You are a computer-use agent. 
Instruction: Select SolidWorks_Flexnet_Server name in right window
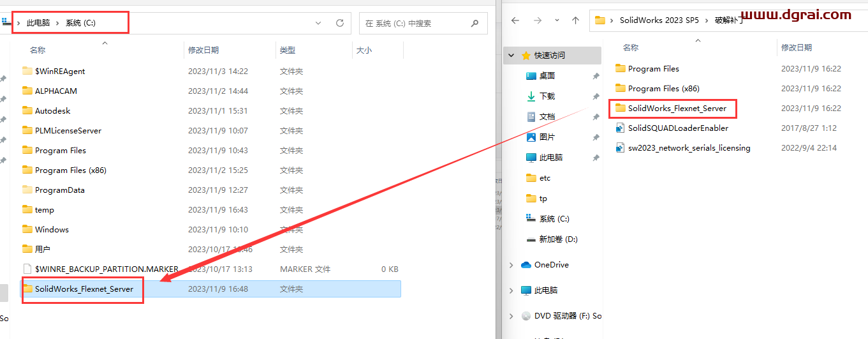click(x=677, y=108)
